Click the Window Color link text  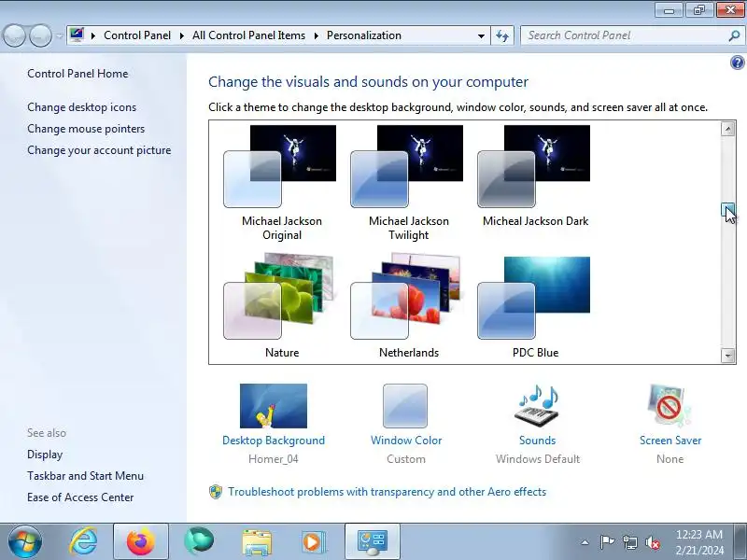[406, 441]
